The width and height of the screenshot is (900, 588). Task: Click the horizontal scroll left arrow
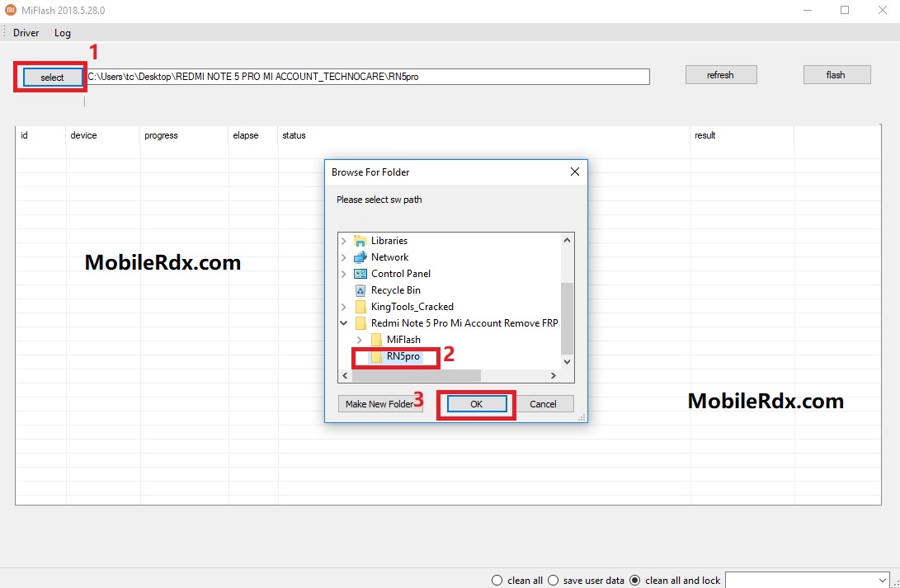[x=345, y=376]
